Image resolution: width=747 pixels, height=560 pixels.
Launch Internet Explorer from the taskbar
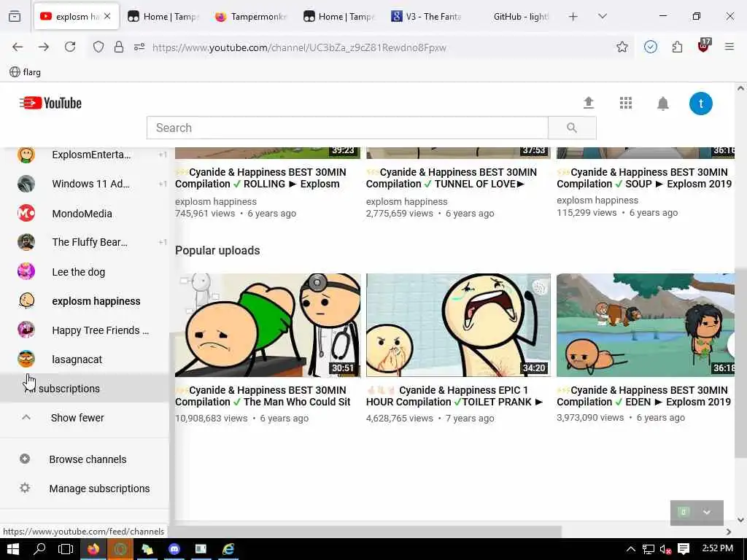click(228, 549)
